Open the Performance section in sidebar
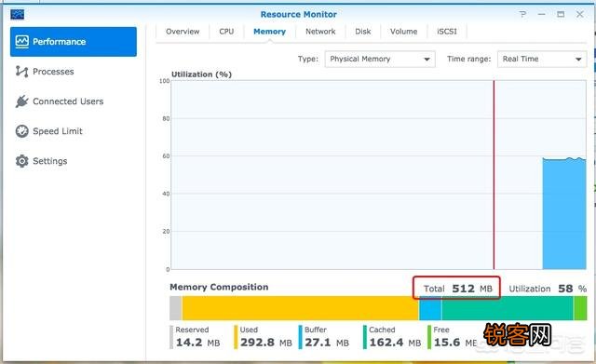Screen dimensions: 596x364 pos(74,42)
